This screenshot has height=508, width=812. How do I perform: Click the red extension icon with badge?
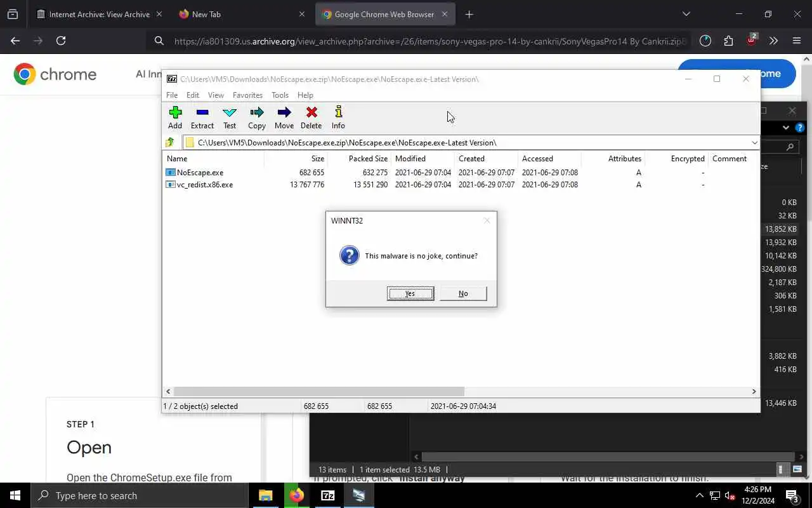(751, 41)
